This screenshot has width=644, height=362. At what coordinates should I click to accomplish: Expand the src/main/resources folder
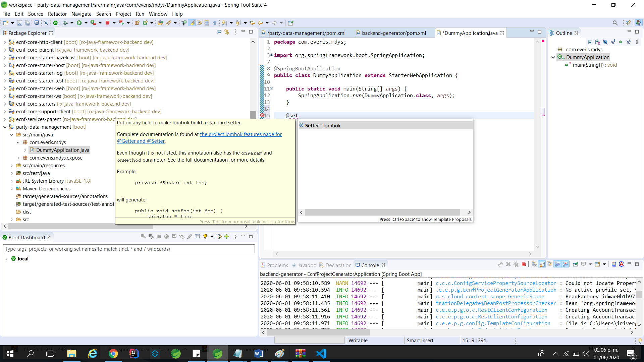point(12,166)
